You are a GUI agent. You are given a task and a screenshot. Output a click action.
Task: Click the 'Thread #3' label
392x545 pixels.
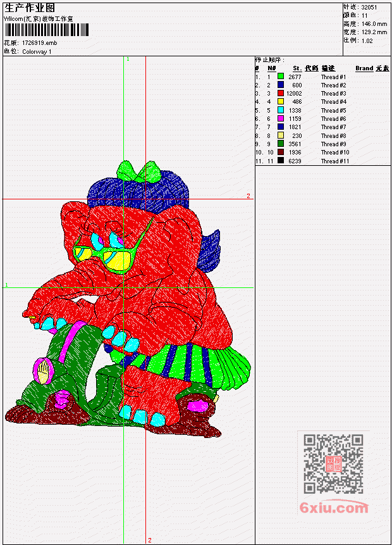click(333, 94)
